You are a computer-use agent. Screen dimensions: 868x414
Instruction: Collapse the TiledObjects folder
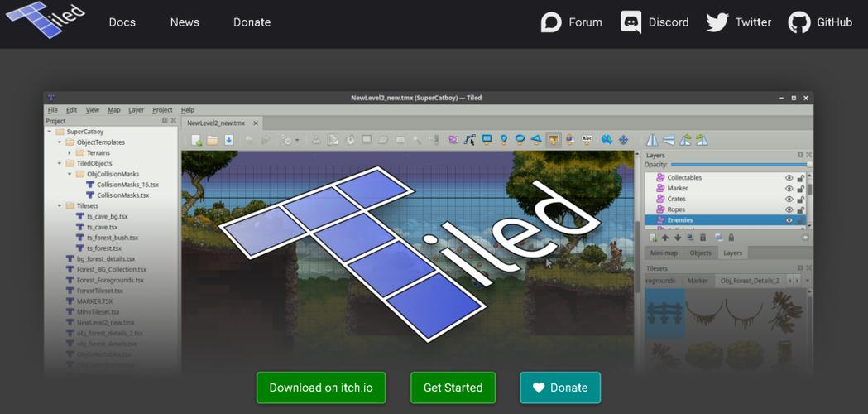pyautogui.click(x=60, y=163)
